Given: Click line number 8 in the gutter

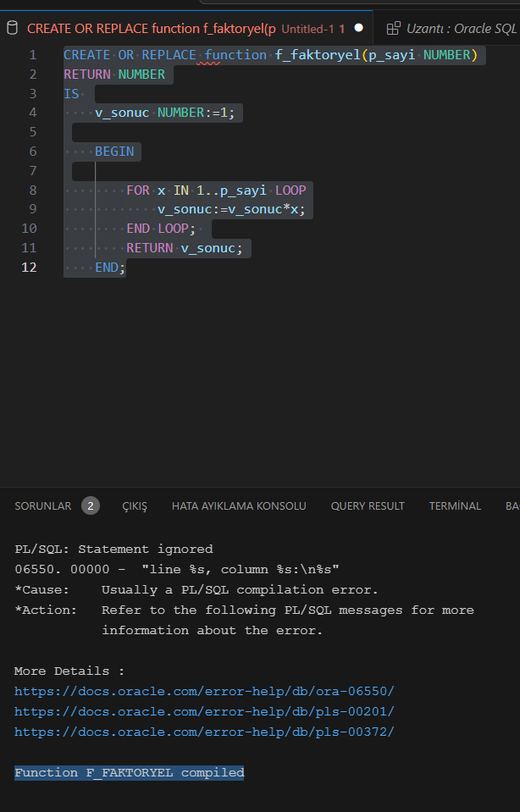Looking at the screenshot, I should (33, 190).
